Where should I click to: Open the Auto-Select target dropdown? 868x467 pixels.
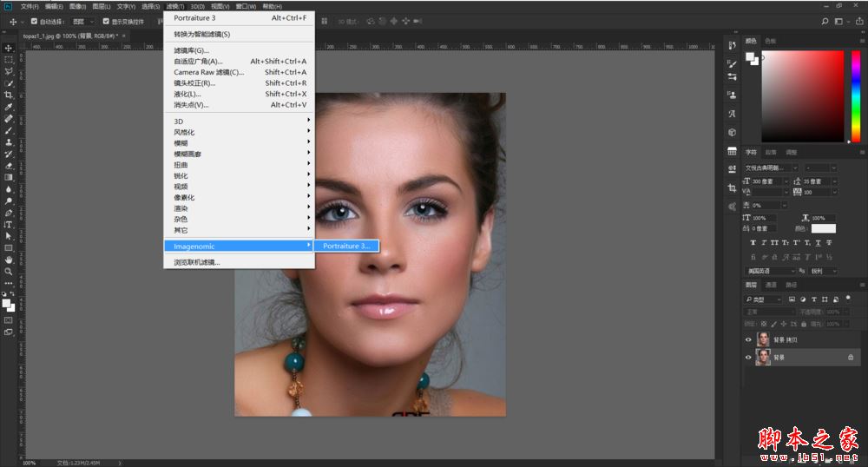click(x=83, y=21)
